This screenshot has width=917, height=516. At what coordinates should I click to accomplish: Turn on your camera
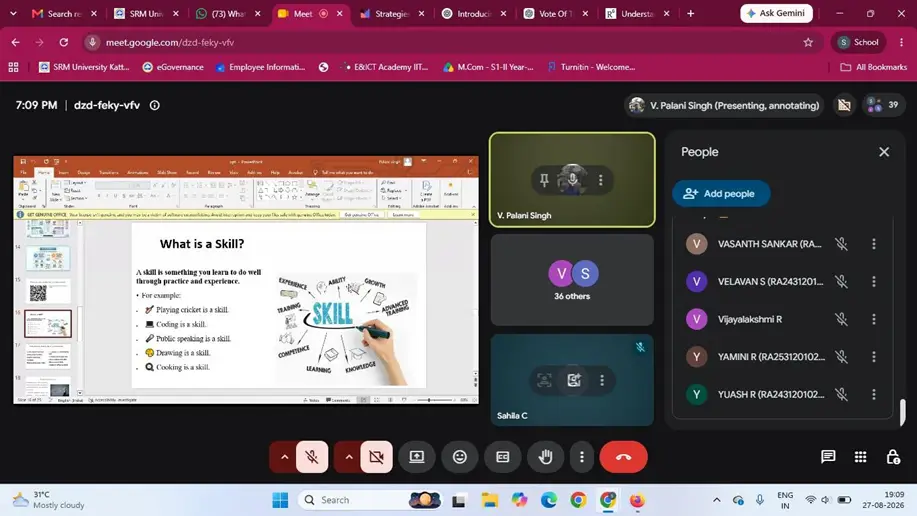[x=377, y=456]
